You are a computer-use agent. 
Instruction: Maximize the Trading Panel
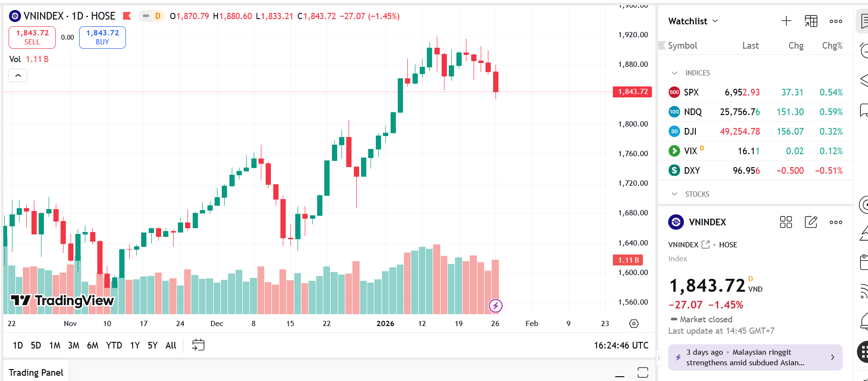[642, 372]
